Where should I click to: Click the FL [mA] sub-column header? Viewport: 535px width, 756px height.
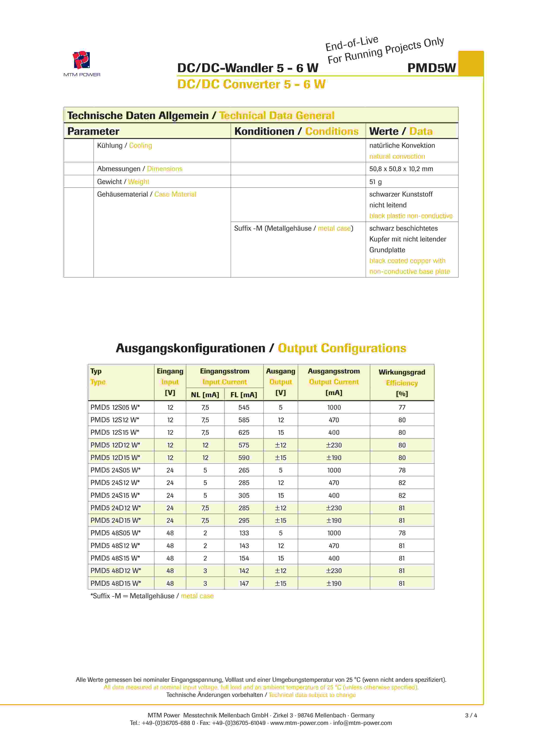(x=244, y=394)
